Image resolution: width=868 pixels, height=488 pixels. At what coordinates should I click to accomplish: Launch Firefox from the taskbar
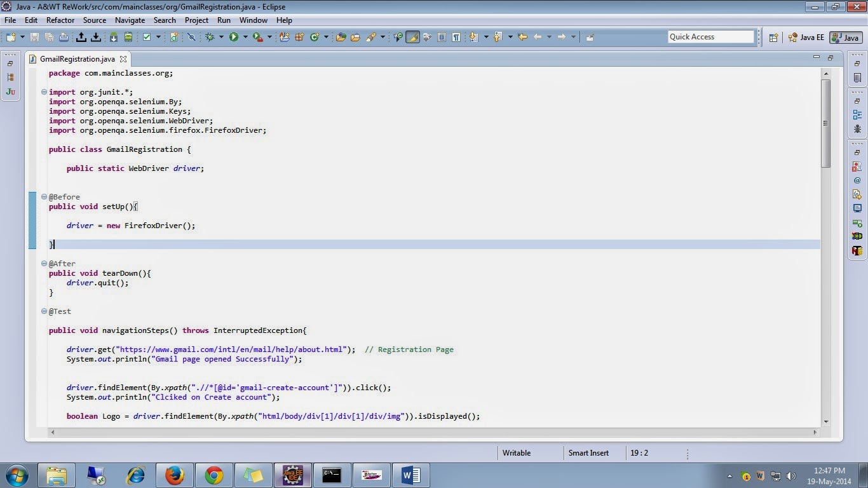pyautogui.click(x=174, y=475)
